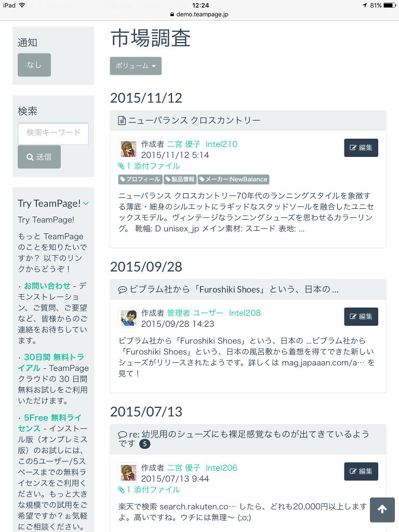
Task: Focus the 検索キーワード input field
Action: pos(54,133)
